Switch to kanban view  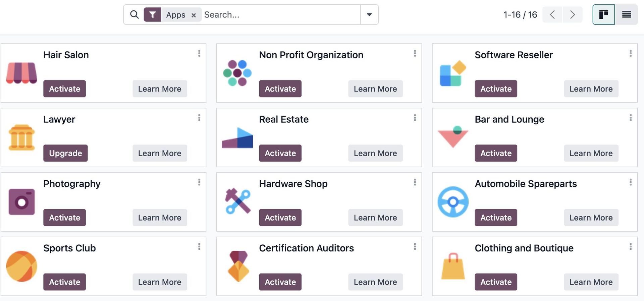click(603, 14)
